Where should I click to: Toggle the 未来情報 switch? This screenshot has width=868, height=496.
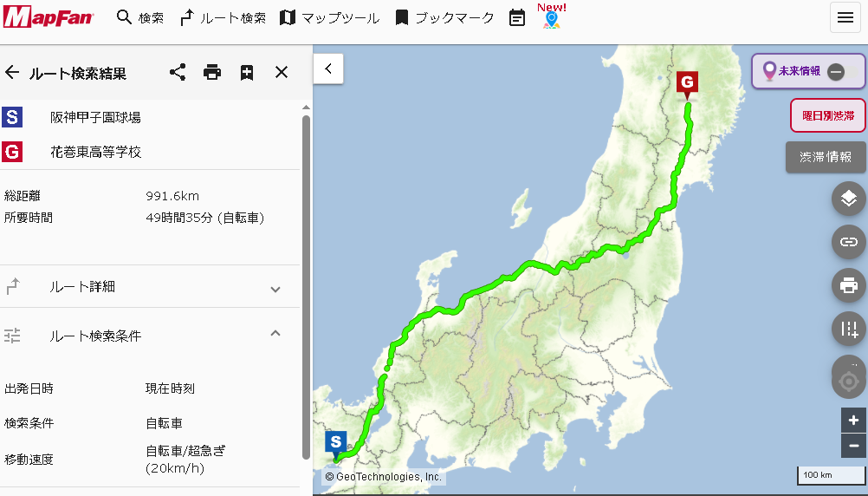pyautogui.click(x=836, y=71)
